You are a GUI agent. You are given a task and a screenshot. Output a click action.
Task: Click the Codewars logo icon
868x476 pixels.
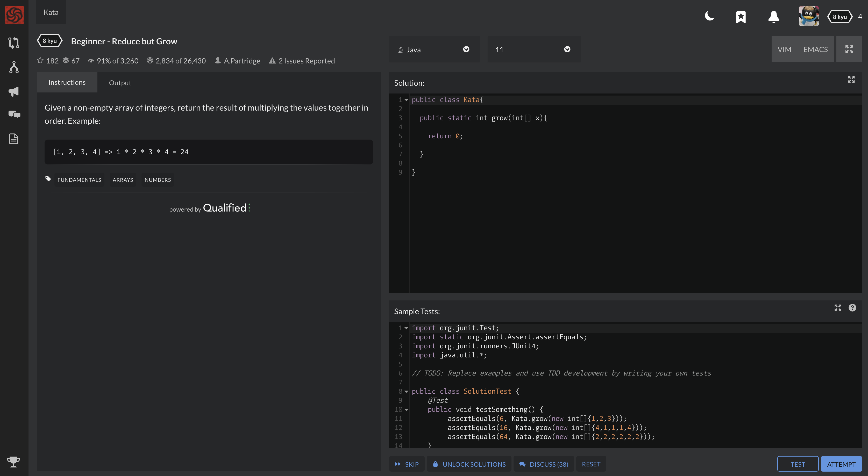point(14,15)
